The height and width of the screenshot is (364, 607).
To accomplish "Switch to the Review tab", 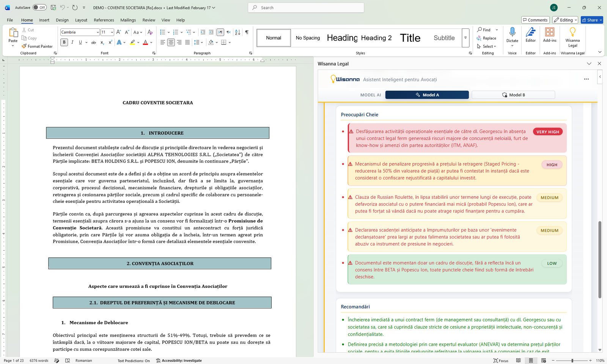I will pos(149,20).
